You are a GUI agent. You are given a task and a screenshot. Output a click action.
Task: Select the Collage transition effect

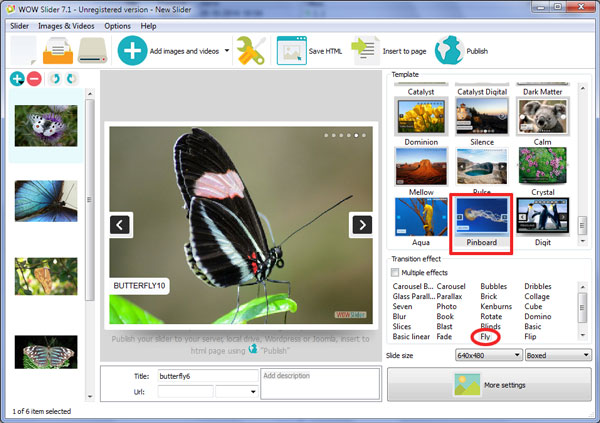[537, 296]
